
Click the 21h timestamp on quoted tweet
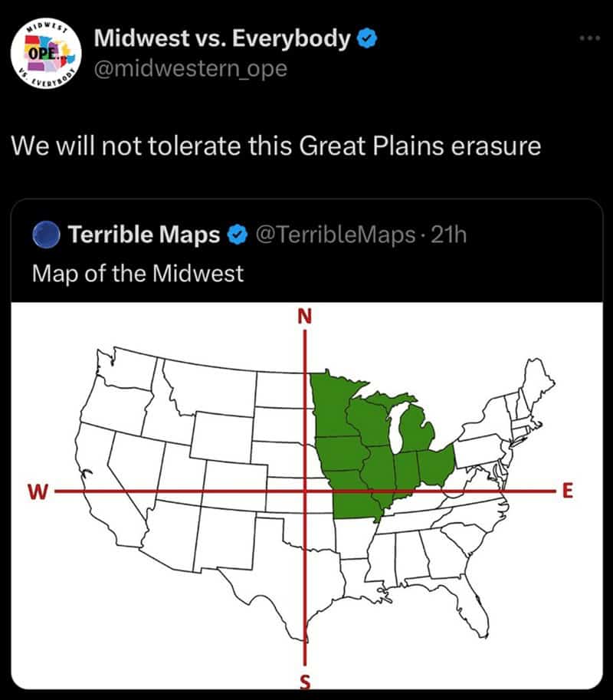point(449,235)
